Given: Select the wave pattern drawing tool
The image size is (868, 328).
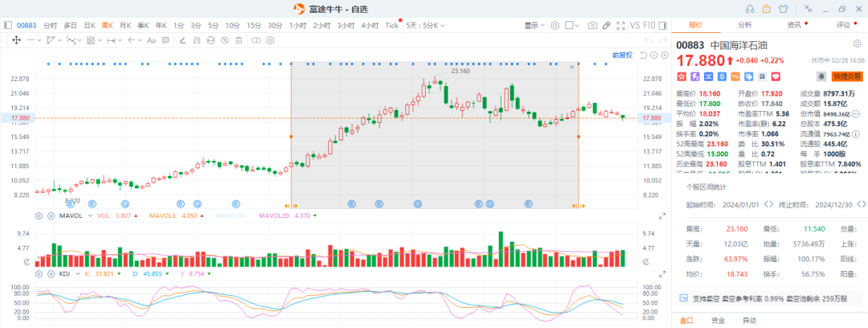Looking at the screenshot, I should coord(70,40).
